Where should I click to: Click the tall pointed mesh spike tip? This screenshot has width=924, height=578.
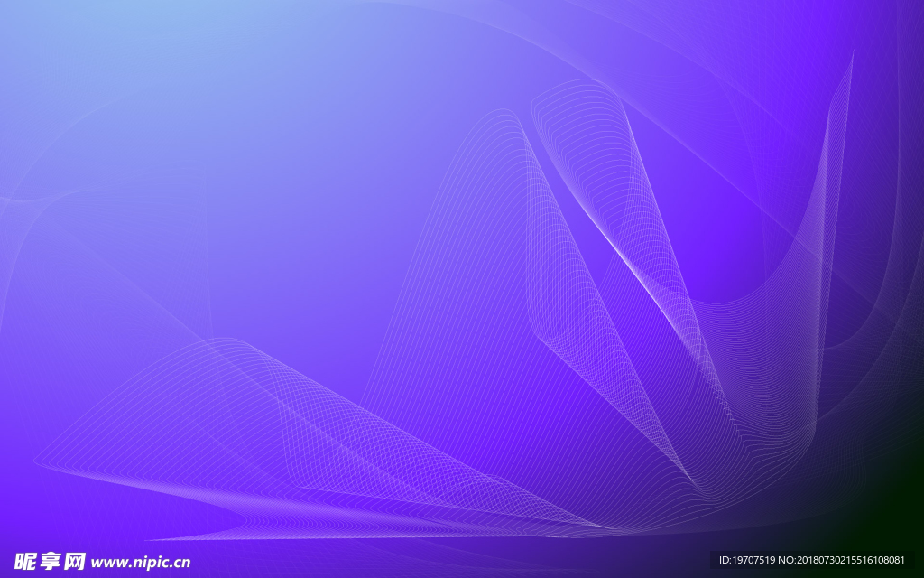(x=852, y=57)
